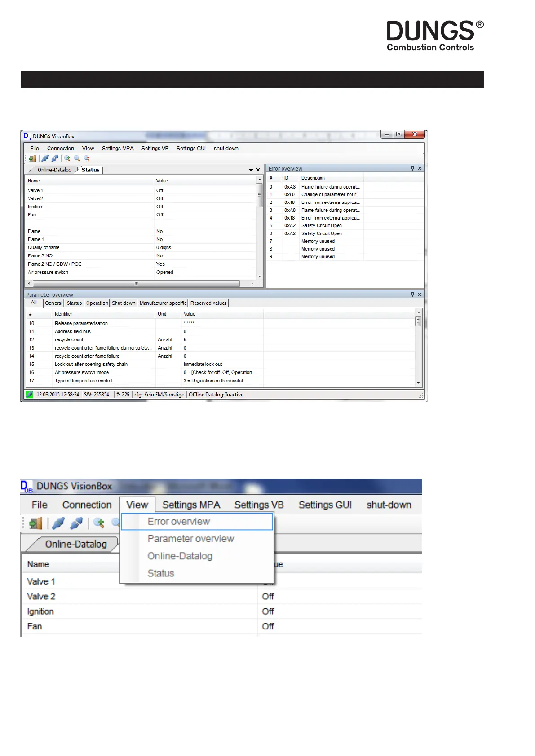This screenshot has width=535, height=756.
Task: Choose Online-Datalog from the open View menu
Action: click(x=197, y=556)
